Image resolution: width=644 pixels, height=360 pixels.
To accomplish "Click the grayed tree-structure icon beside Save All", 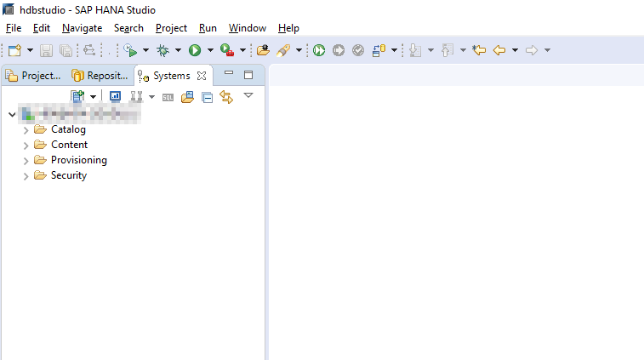I will pyautogui.click(x=89, y=50).
